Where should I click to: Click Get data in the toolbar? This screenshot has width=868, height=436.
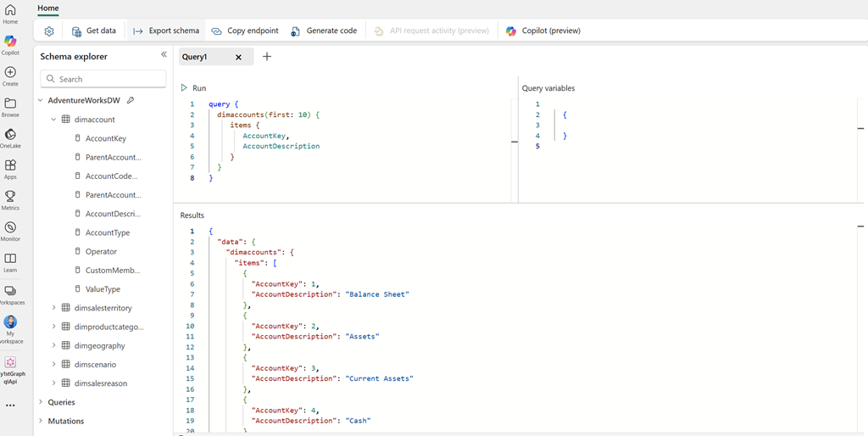(94, 31)
